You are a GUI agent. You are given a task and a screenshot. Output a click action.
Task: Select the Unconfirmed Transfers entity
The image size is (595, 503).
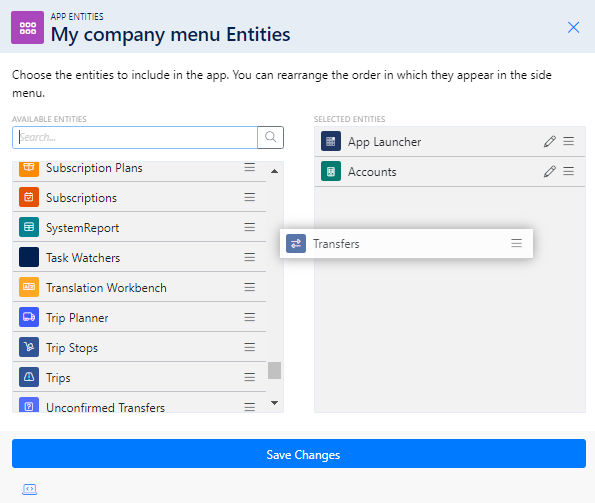coord(139,403)
